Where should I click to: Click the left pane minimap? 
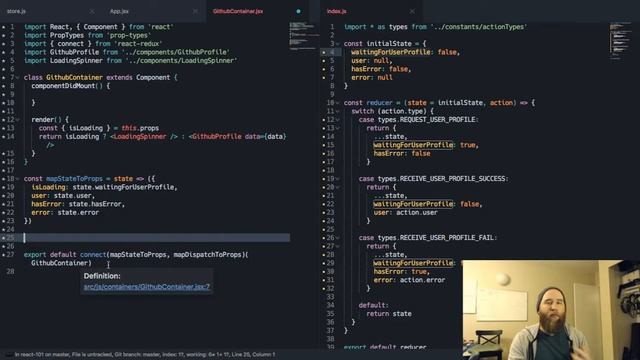(x=303, y=36)
